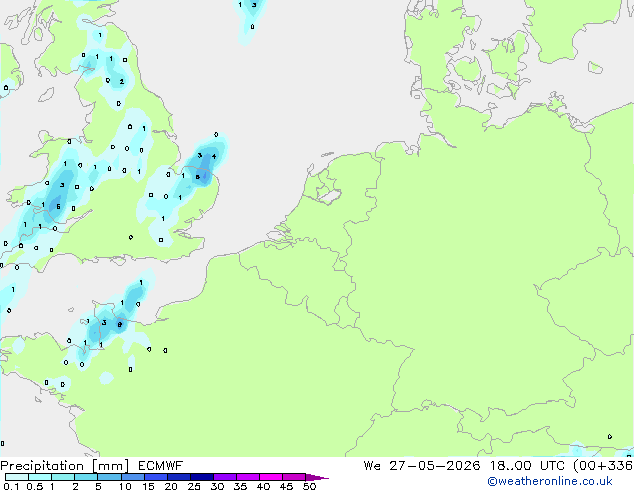Click the legend scale label "10"

tap(125, 486)
